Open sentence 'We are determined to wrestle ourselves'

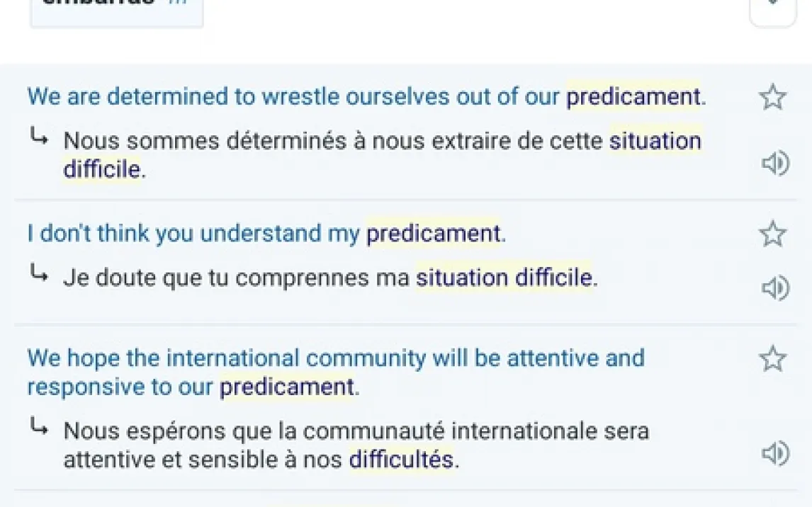coord(283,97)
